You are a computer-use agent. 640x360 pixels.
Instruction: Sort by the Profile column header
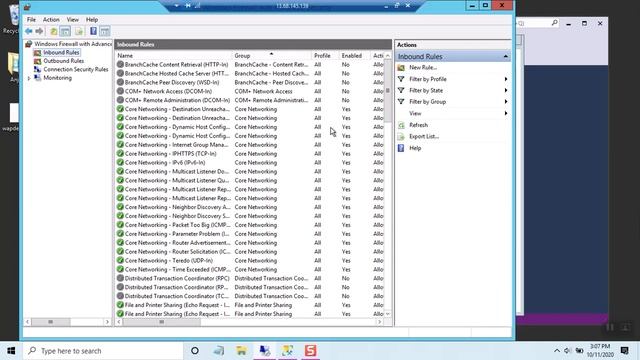pos(325,56)
